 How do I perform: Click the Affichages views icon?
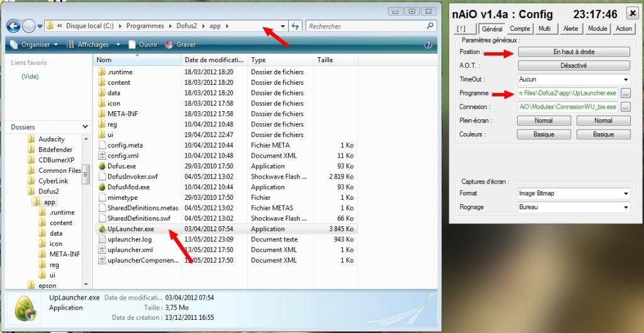pos(70,44)
